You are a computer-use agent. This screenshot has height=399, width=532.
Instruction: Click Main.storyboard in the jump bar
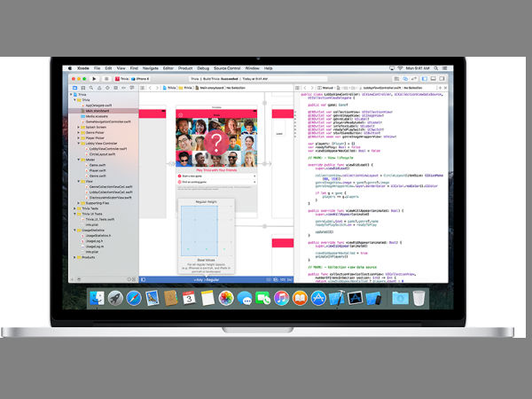pos(208,88)
